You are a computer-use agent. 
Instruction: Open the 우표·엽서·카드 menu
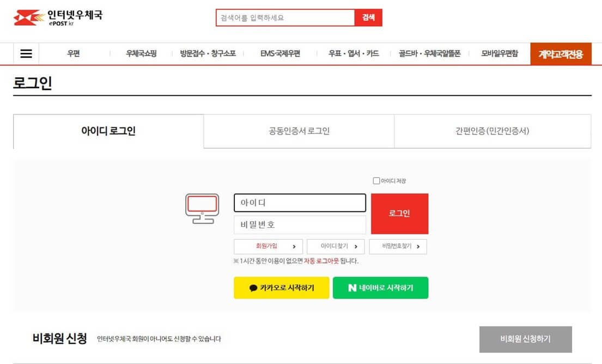point(354,53)
